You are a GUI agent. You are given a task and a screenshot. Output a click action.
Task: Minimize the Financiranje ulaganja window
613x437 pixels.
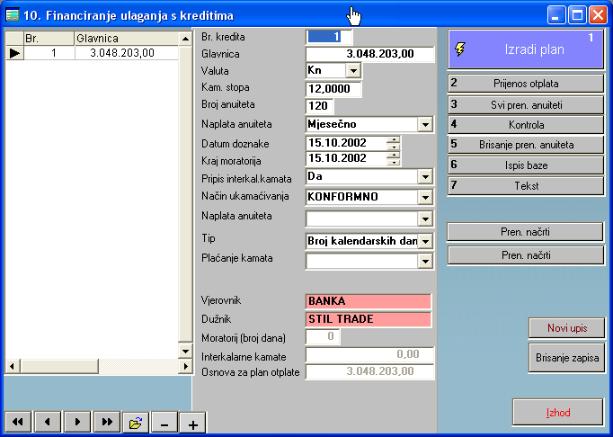pyautogui.click(x=555, y=15)
